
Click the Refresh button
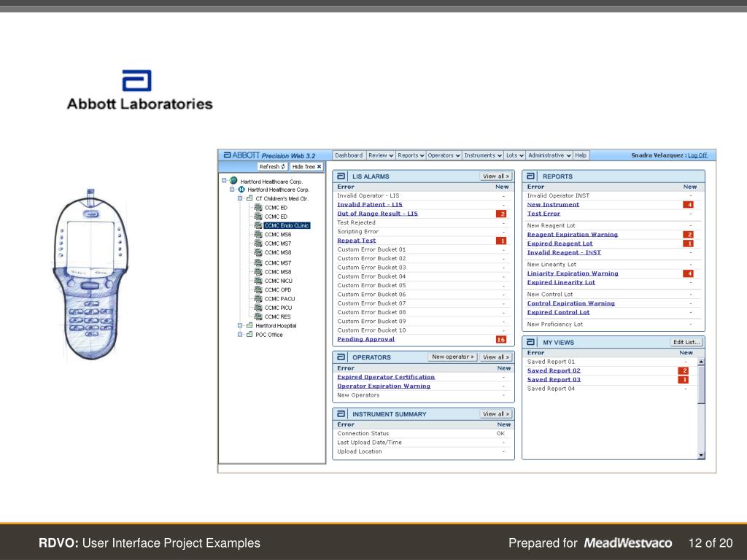coord(273,167)
